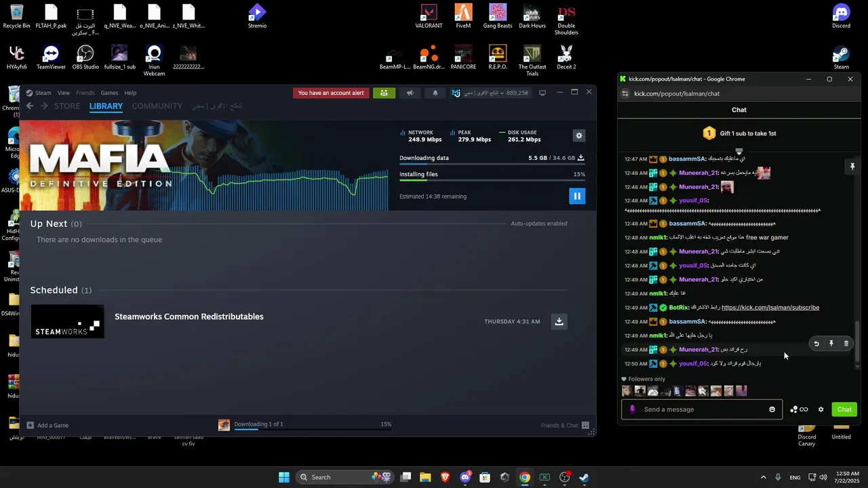The height and width of the screenshot is (488, 868).
Task: Click the Kick chat address bar URL
Action: click(677, 94)
